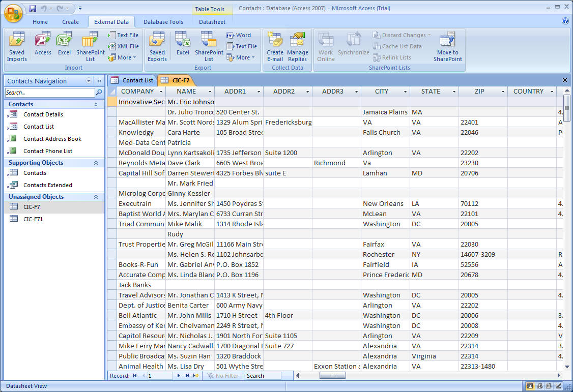The height and width of the screenshot is (392, 573).
Task: Save using the Quick Access floppy icon
Action: pos(33,8)
